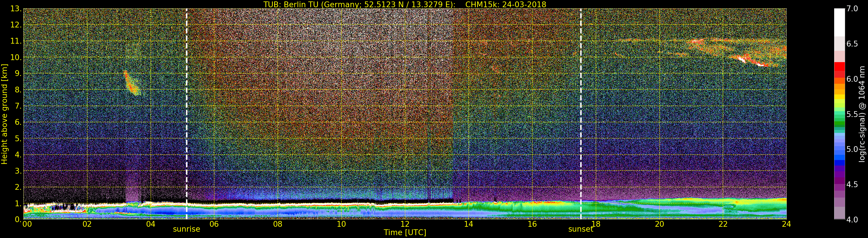Click the "sunrise" label below the time axis
The height and width of the screenshot is (238, 868).
[x=186, y=229]
